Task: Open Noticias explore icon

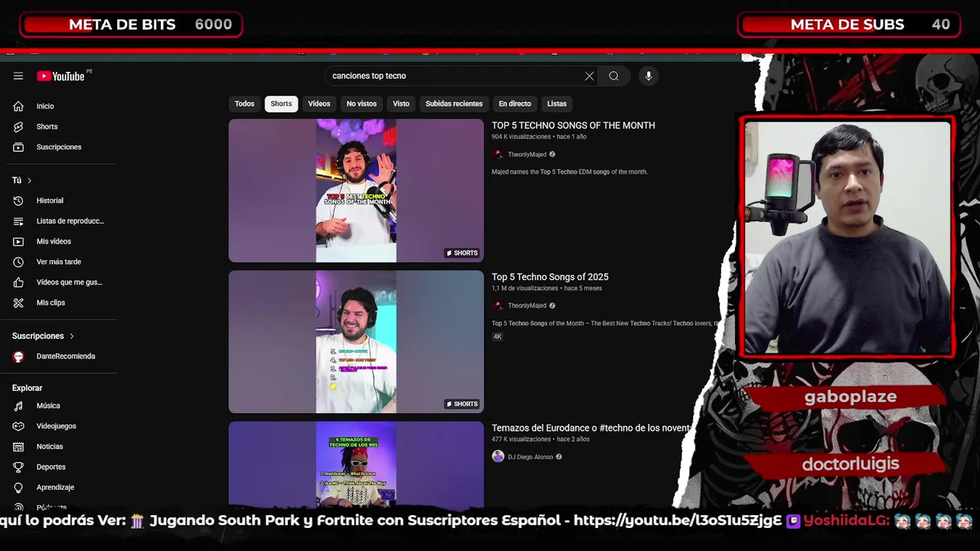Action: pyautogui.click(x=18, y=447)
